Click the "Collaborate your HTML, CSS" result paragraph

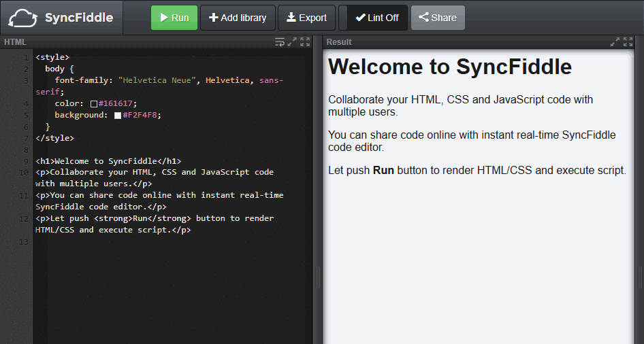[x=460, y=106]
